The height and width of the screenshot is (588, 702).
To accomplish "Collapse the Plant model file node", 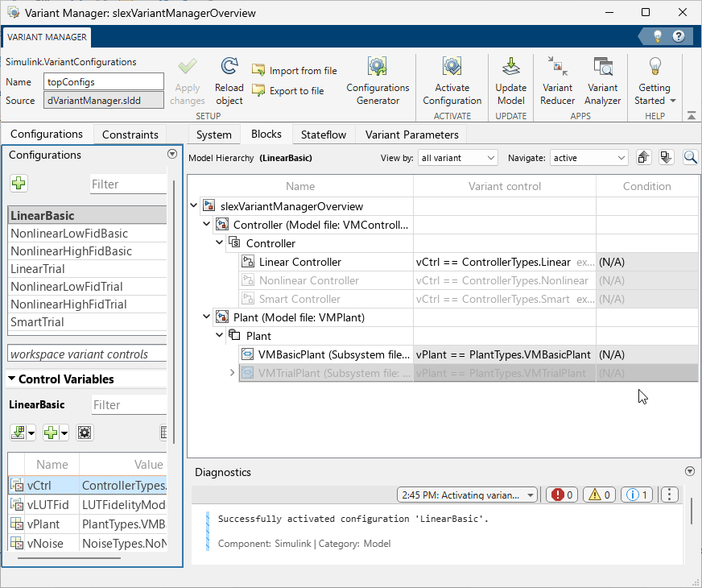I will click(x=206, y=317).
